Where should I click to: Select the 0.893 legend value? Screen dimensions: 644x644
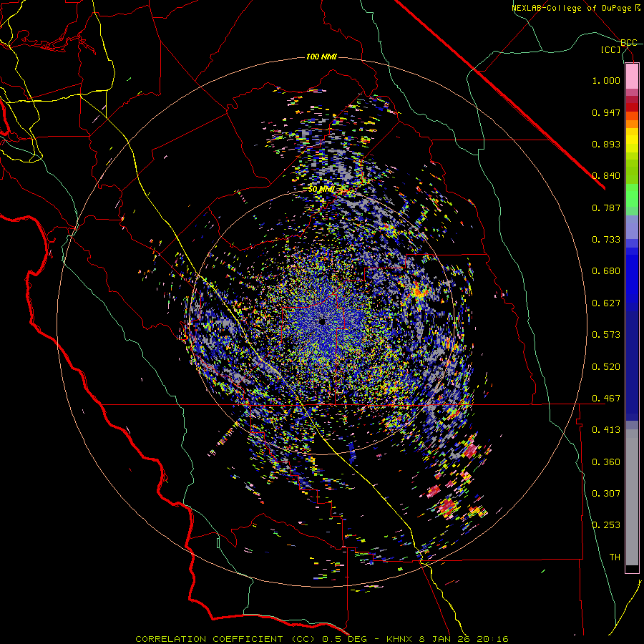(x=606, y=144)
